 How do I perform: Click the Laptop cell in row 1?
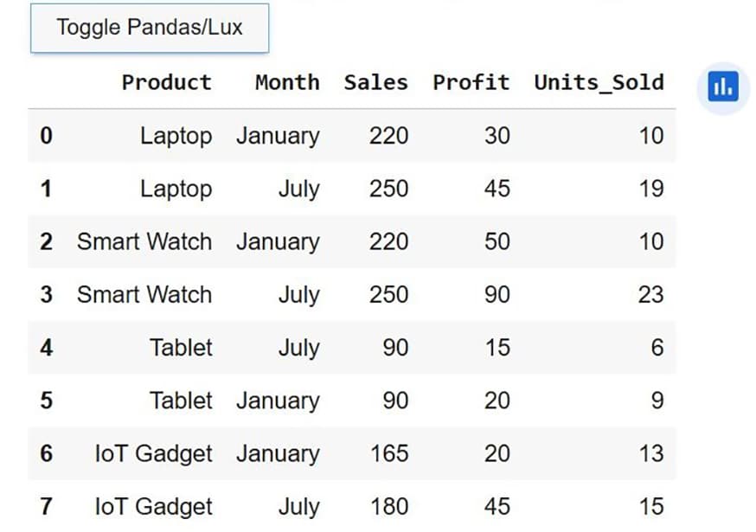(x=176, y=189)
